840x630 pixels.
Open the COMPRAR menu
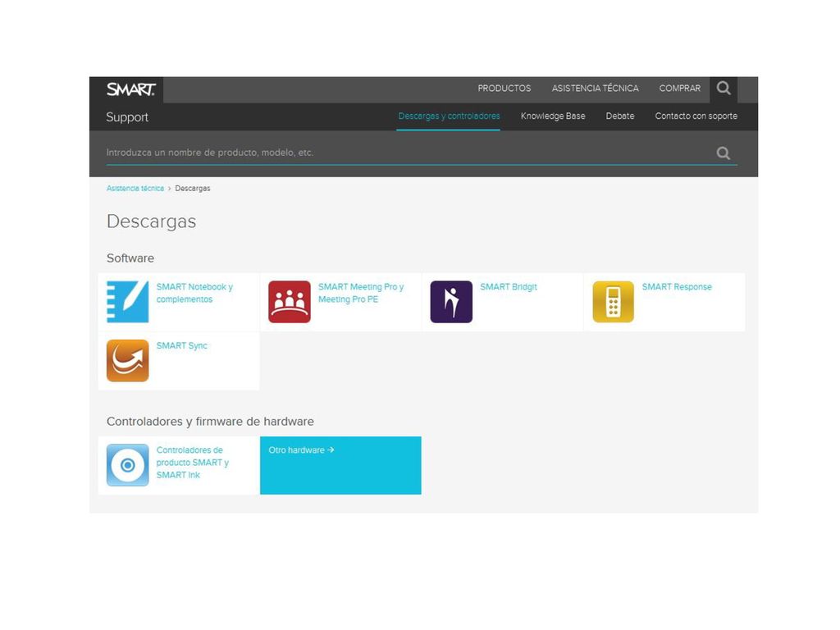click(x=680, y=89)
